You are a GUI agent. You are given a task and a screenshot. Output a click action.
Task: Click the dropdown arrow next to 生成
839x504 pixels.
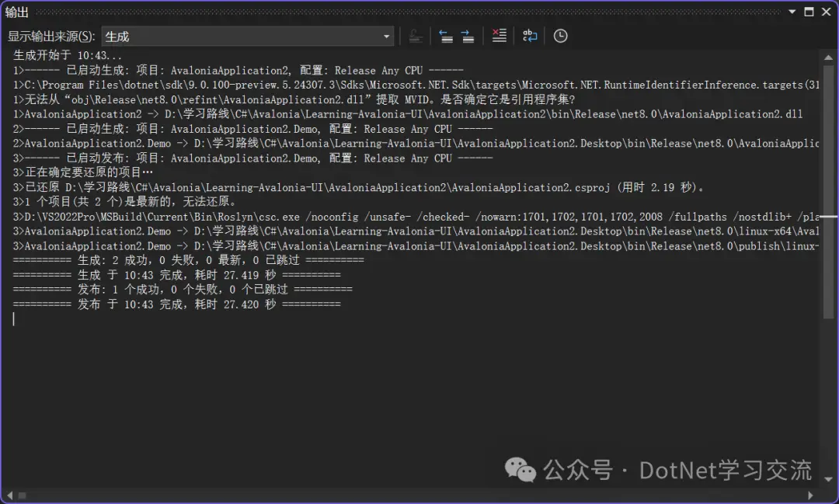point(386,36)
